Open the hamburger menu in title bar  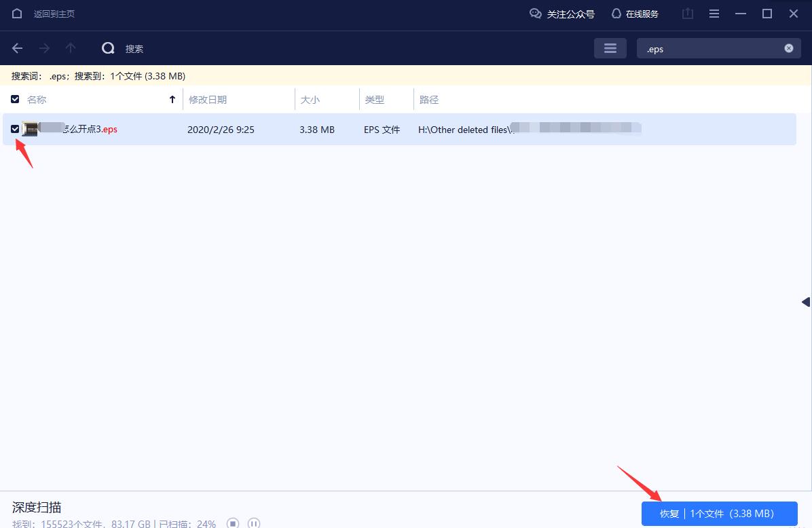click(x=714, y=14)
